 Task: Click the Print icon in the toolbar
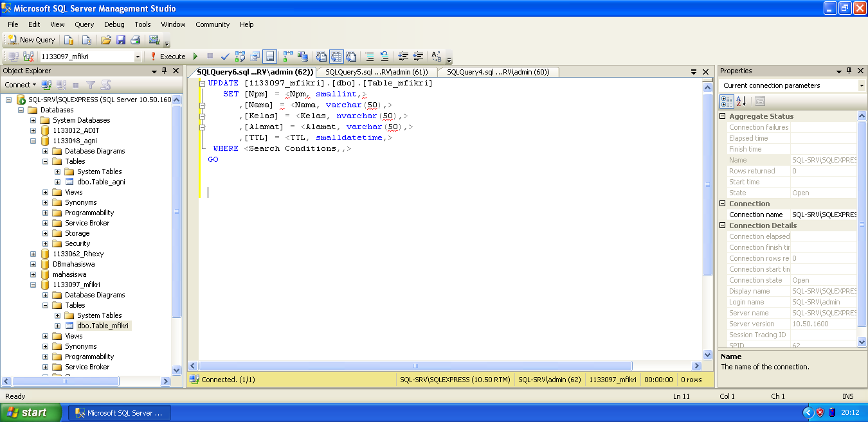pyautogui.click(x=135, y=40)
